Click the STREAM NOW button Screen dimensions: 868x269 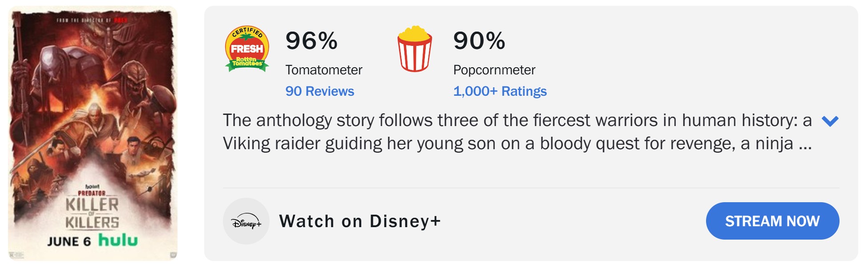click(772, 221)
